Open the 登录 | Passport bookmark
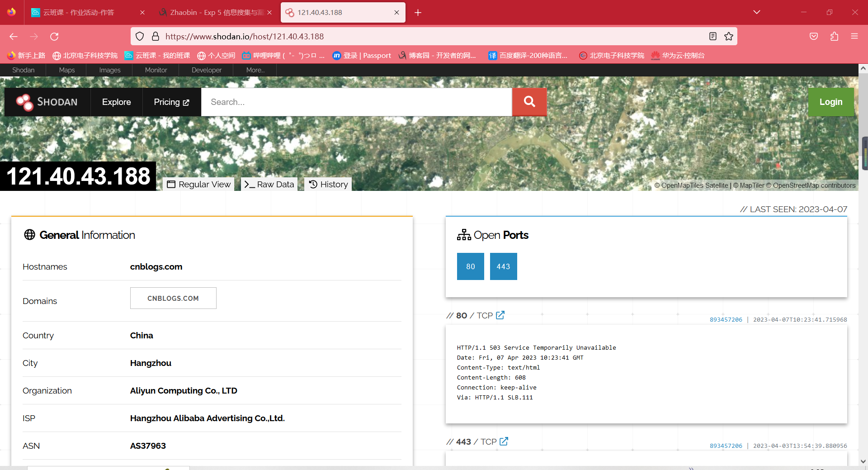This screenshot has width=868, height=470. [362, 56]
